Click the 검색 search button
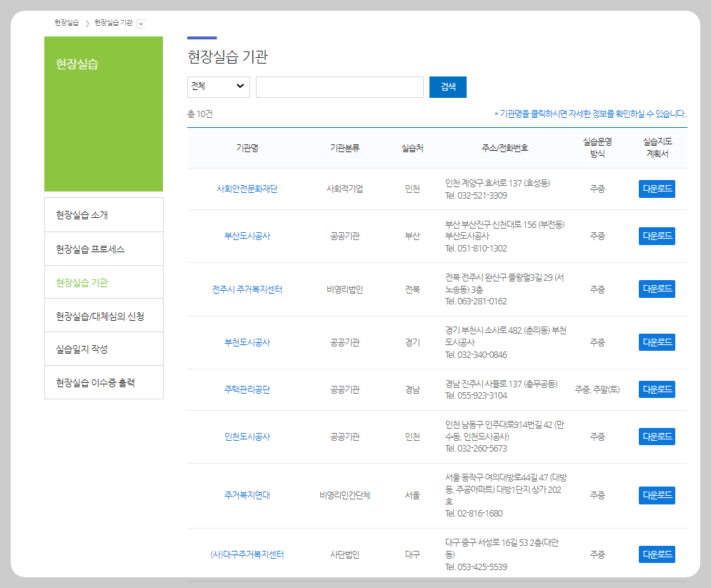Screen dimensions: 711x588 point(447,86)
